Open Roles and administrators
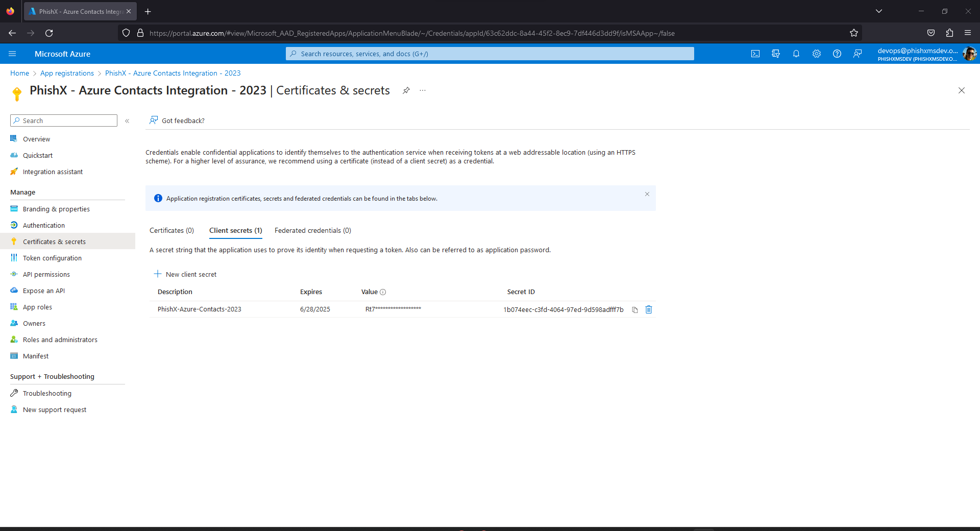 tap(60, 340)
